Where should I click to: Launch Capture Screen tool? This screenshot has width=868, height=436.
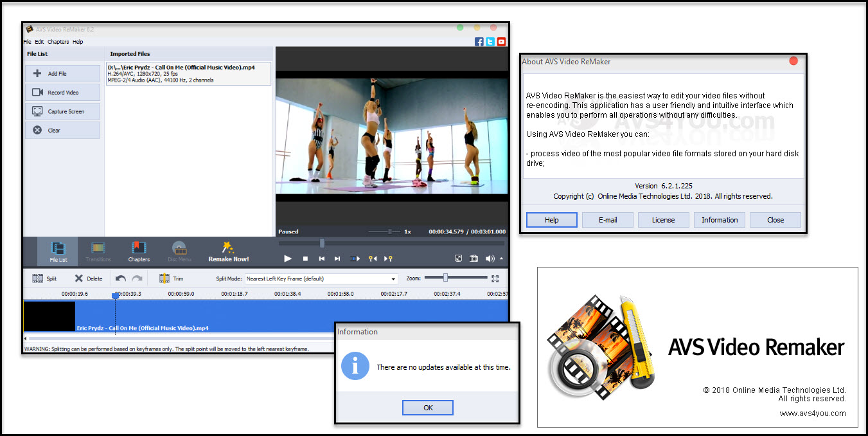click(62, 111)
